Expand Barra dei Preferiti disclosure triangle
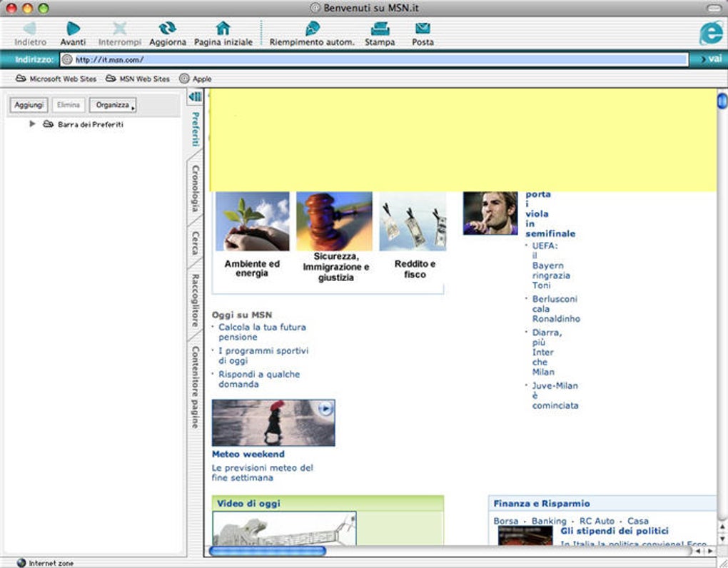This screenshot has height=568, width=728. click(x=32, y=124)
